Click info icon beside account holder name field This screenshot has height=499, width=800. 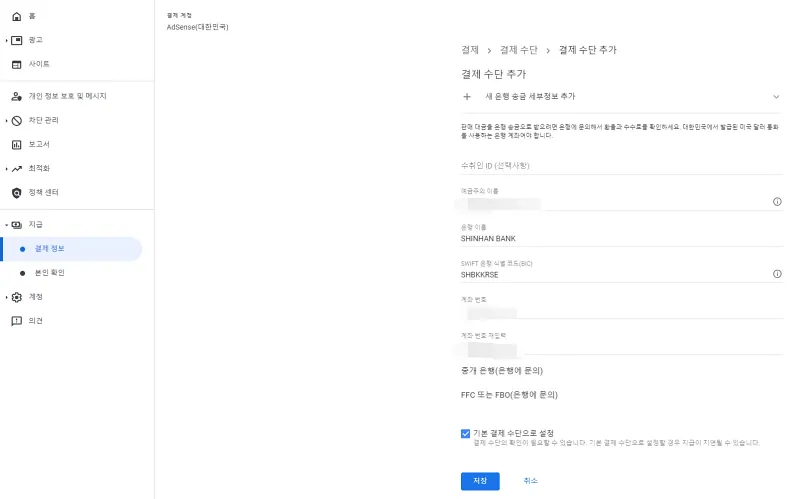[x=777, y=202]
